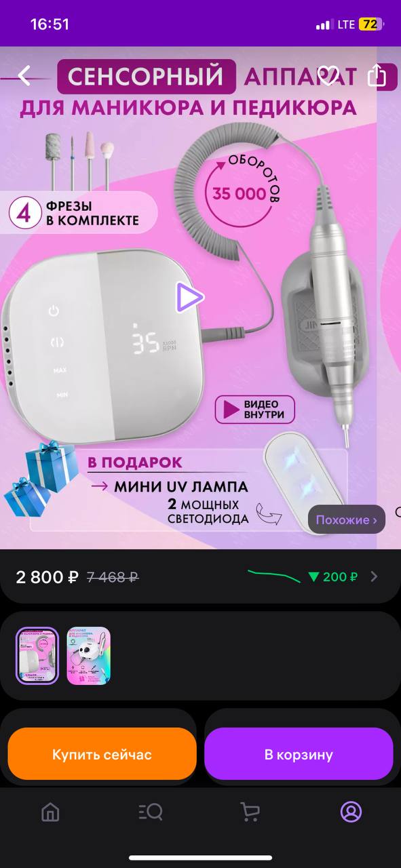Select the second product thumbnail
Screen dimensions: 401x868
(x=89, y=656)
